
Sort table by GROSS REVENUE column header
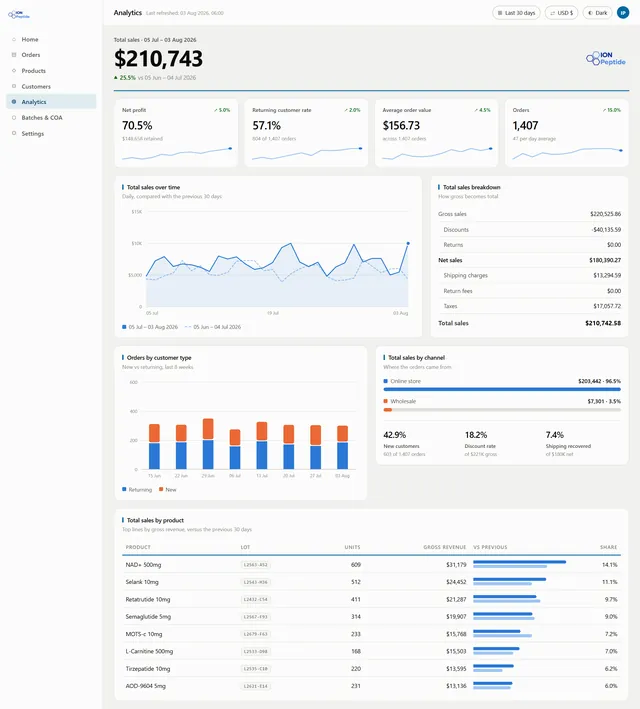(445, 547)
